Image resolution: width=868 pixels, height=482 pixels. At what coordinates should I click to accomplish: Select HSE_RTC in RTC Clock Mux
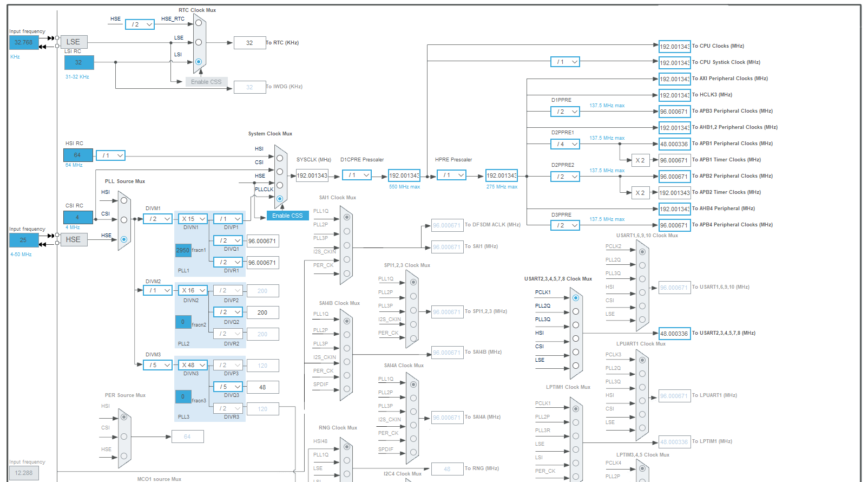199,23
